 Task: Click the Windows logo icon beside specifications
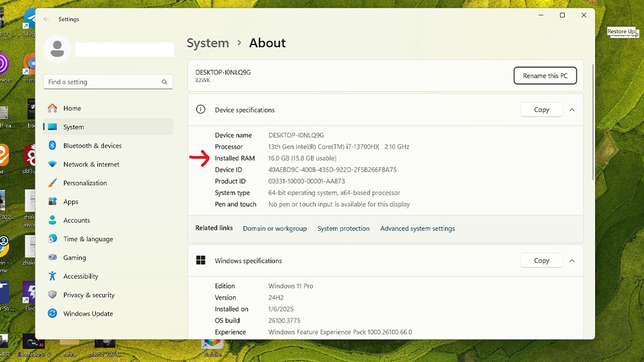[200, 260]
